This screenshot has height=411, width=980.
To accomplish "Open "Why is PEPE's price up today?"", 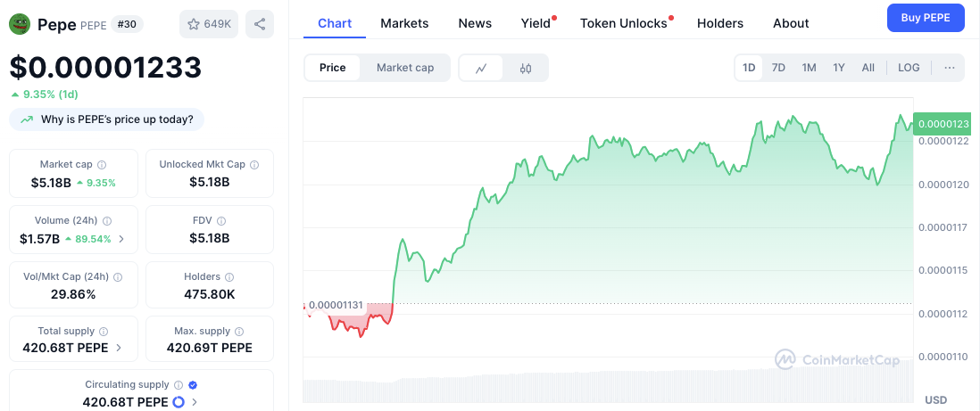I will (x=107, y=119).
